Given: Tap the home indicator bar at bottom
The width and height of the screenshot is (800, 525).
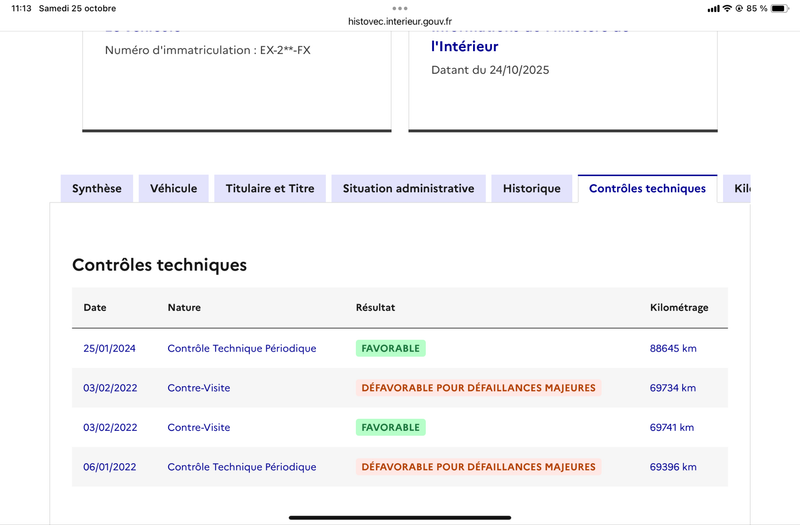Looking at the screenshot, I should (400, 517).
